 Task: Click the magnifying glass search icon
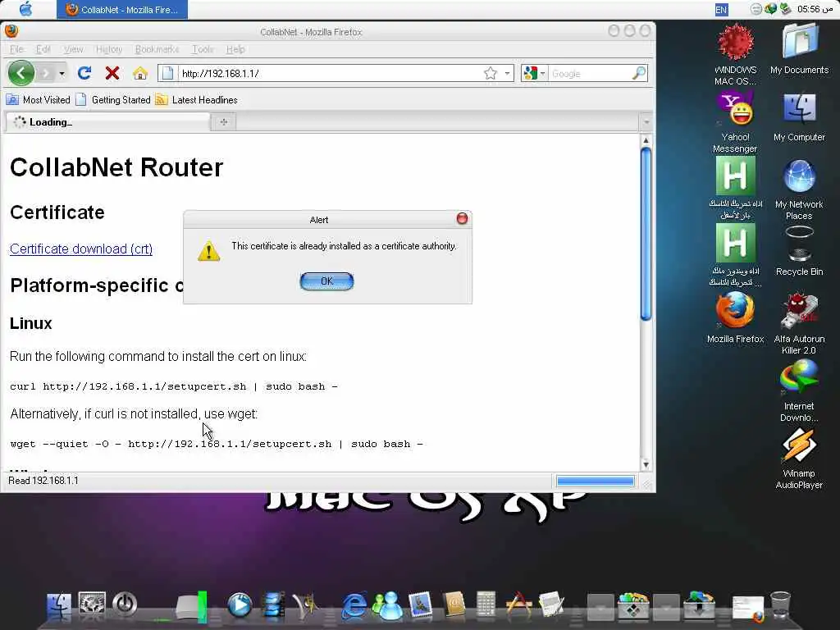click(x=638, y=73)
